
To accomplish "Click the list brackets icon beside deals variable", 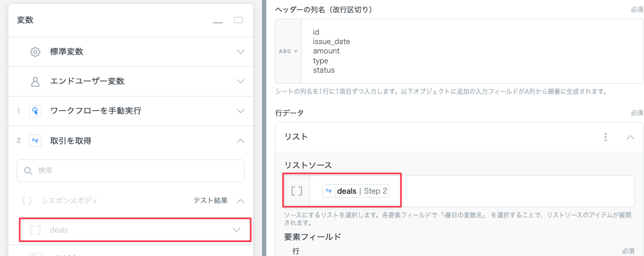I will tap(35, 230).
